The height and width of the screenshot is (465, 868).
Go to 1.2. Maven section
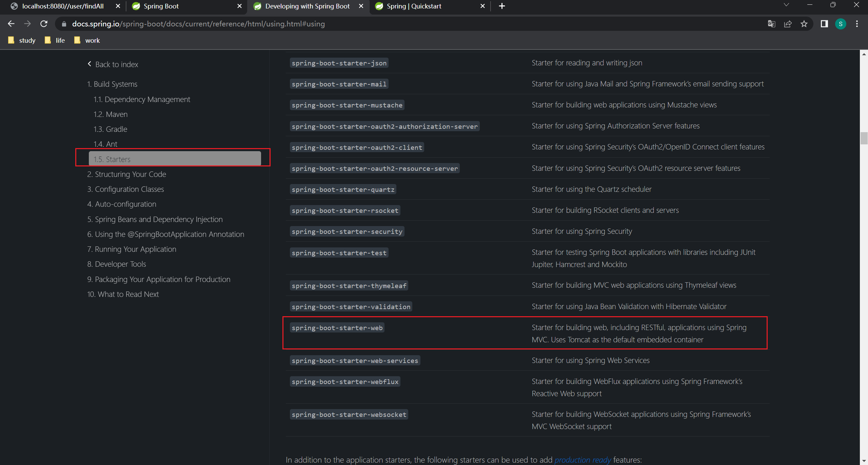(111, 114)
